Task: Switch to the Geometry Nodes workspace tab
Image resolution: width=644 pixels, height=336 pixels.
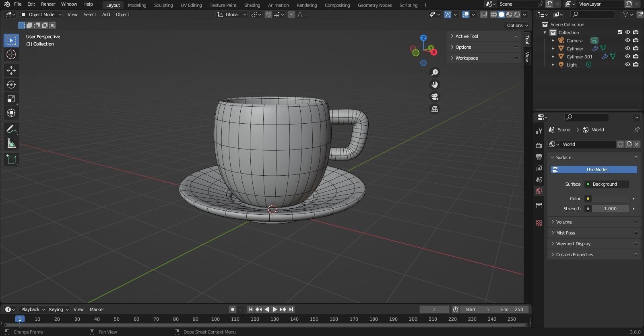Action: 374,5
